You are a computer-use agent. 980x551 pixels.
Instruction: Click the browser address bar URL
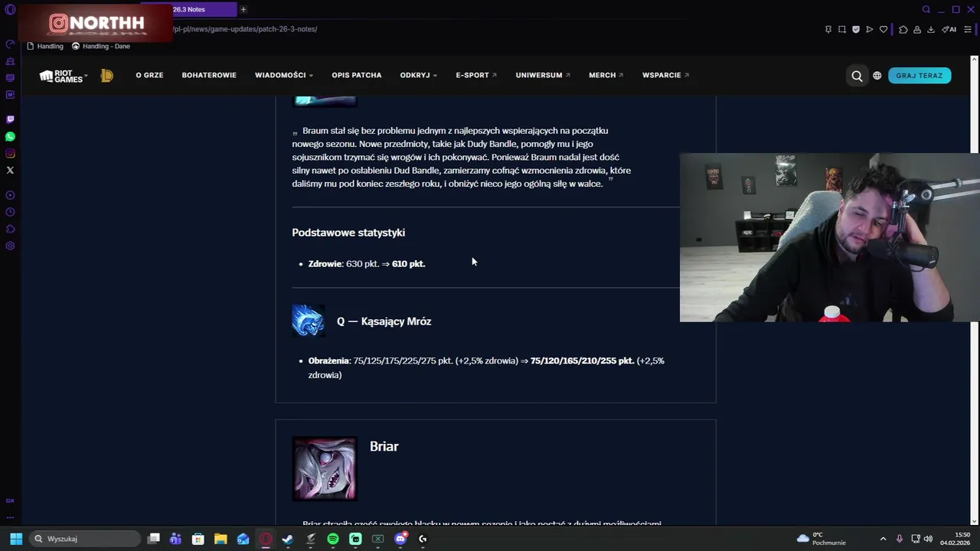pos(245,29)
